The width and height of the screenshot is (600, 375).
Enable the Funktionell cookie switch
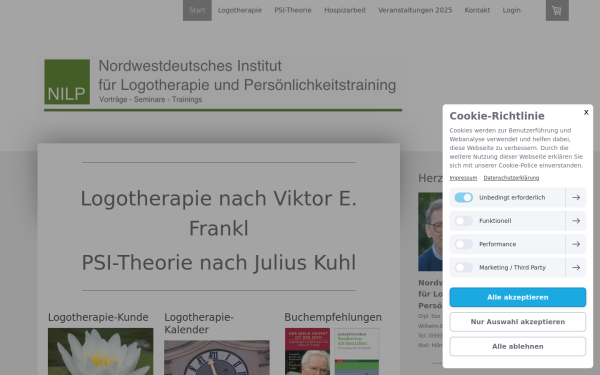click(x=463, y=221)
